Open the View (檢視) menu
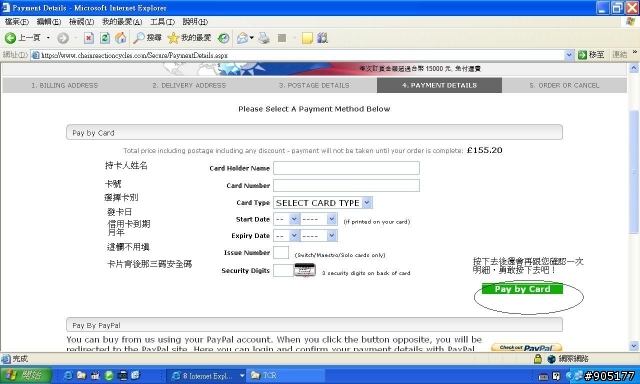The image size is (640, 384). pyautogui.click(x=81, y=22)
